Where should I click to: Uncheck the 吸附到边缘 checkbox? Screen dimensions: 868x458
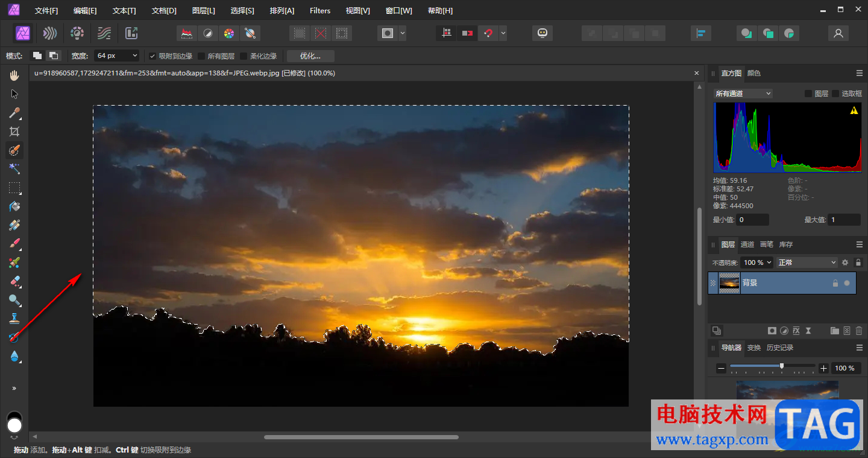coord(153,56)
